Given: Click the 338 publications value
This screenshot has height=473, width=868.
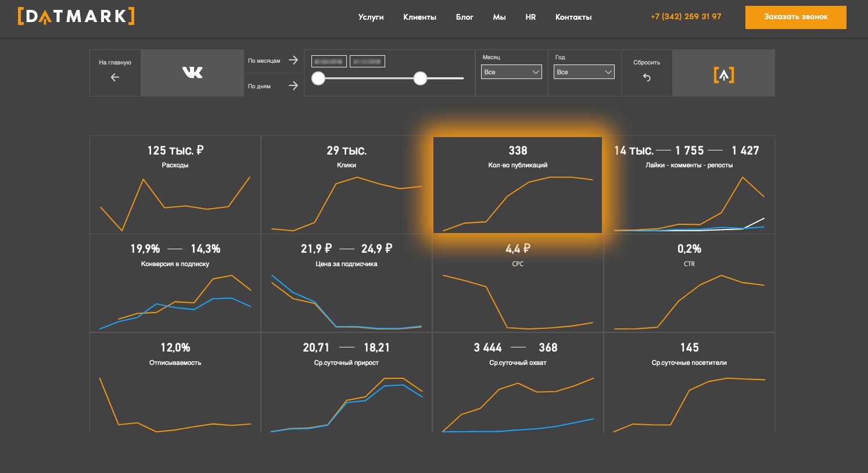Looking at the screenshot, I should click(x=518, y=150).
